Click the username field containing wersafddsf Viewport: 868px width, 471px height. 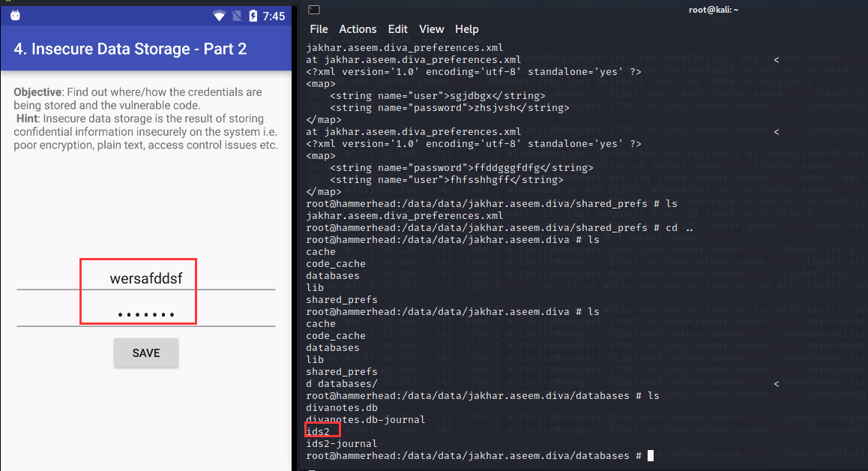(x=146, y=278)
